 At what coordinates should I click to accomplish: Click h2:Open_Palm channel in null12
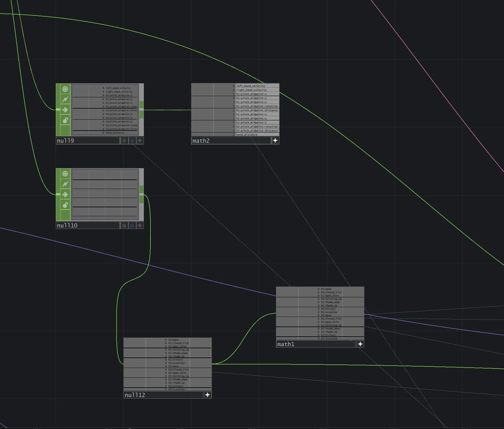click(177, 373)
